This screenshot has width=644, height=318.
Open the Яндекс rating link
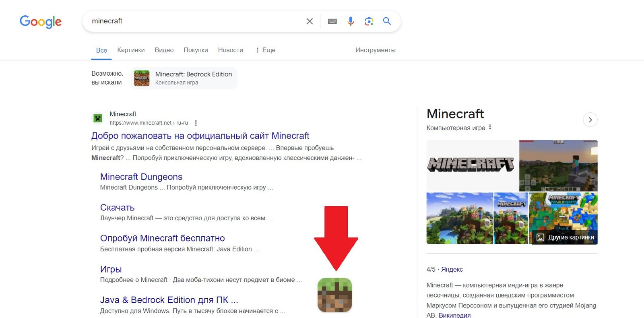click(x=452, y=269)
